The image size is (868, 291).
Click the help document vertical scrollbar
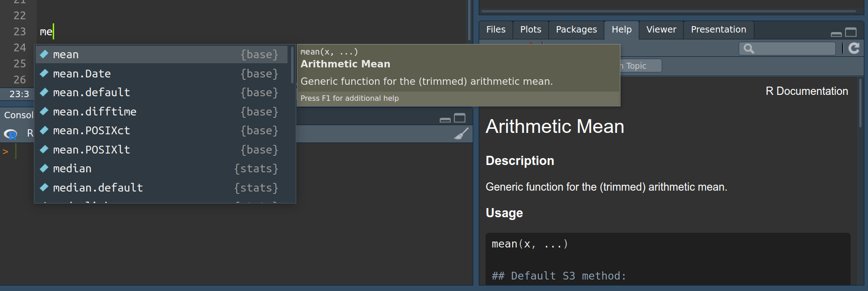click(860, 104)
